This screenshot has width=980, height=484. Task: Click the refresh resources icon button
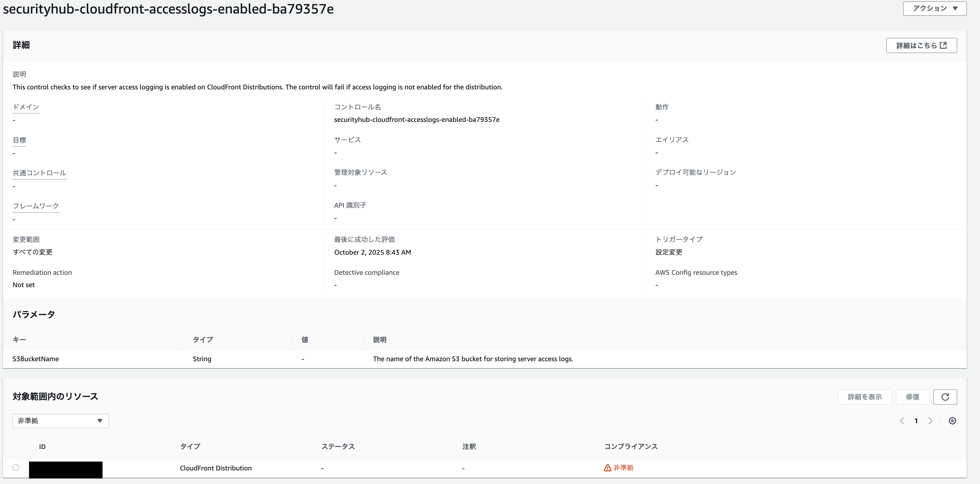click(x=945, y=397)
